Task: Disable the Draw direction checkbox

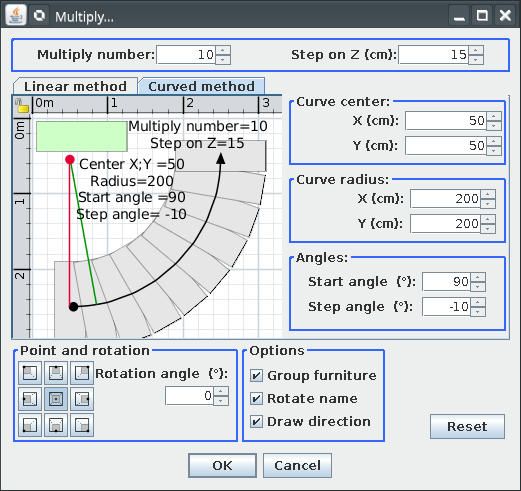Action: [256, 422]
